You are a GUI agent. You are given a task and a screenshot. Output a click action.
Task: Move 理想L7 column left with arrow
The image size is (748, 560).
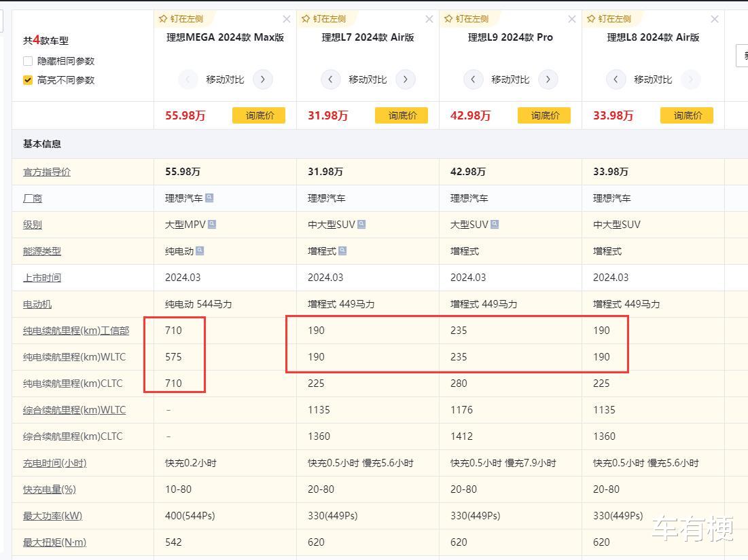(330, 79)
